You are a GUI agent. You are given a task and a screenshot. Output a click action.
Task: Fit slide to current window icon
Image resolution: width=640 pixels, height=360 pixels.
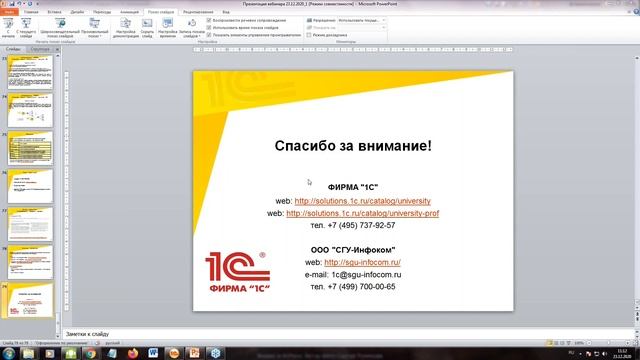point(636,343)
